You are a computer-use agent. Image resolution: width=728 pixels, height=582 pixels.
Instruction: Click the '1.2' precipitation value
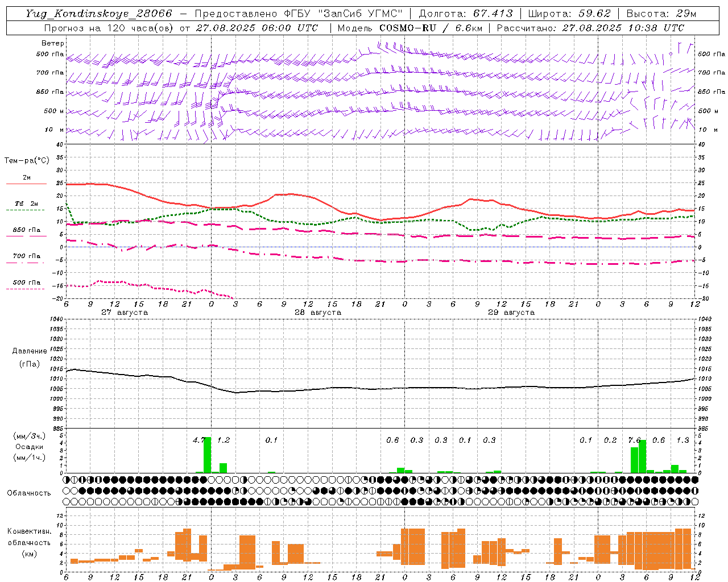[224, 440]
